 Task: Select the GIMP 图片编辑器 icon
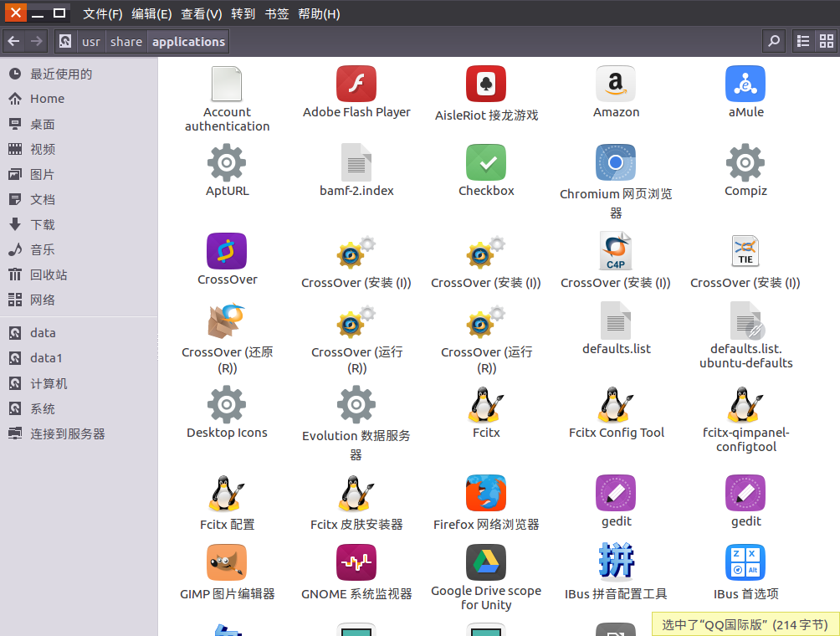(x=227, y=562)
